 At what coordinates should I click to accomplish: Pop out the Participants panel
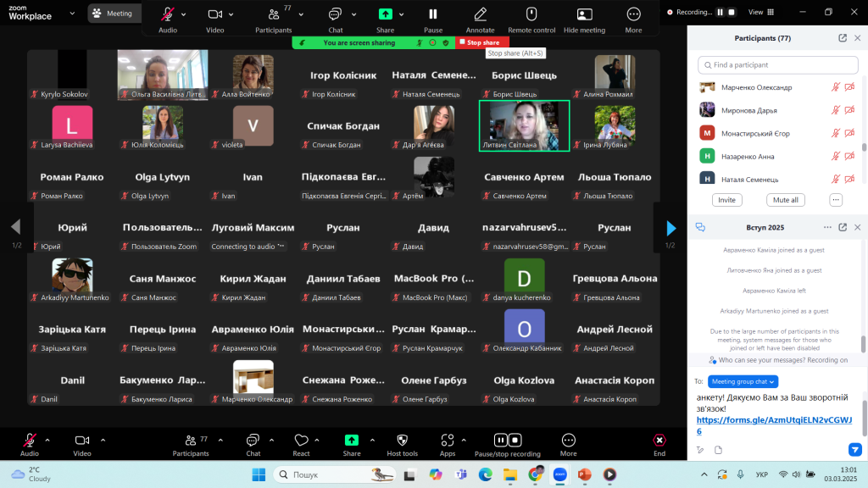click(843, 38)
